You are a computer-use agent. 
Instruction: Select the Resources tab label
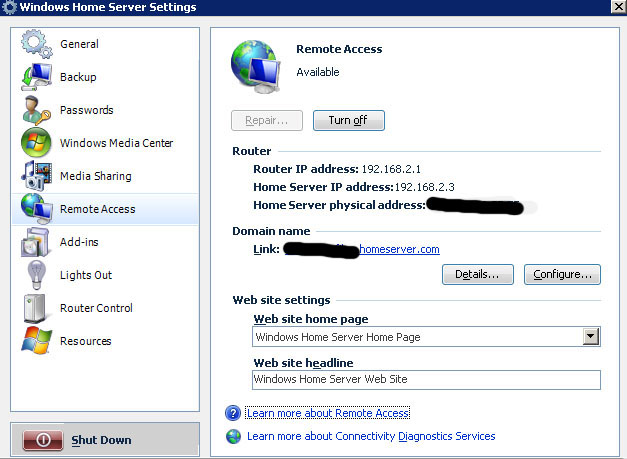point(86,341)
